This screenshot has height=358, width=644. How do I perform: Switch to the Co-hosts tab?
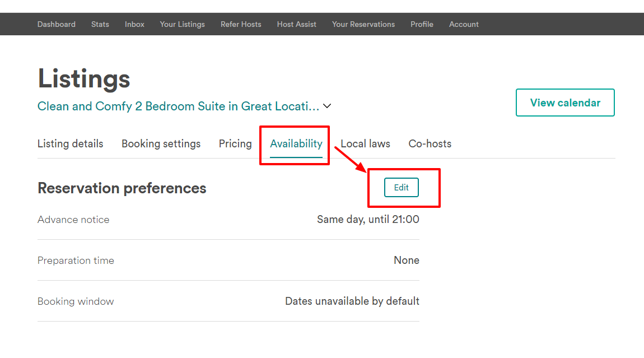tap(430, 144)
